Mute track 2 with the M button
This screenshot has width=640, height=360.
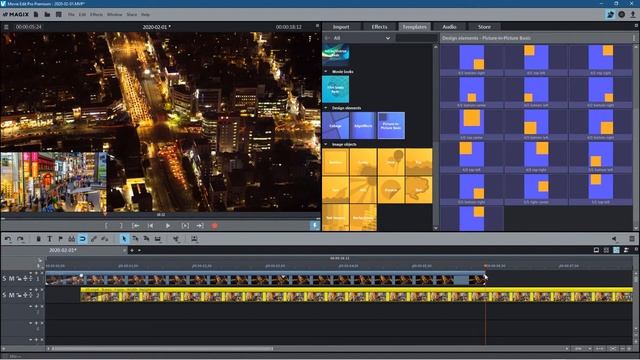point(11,295)
